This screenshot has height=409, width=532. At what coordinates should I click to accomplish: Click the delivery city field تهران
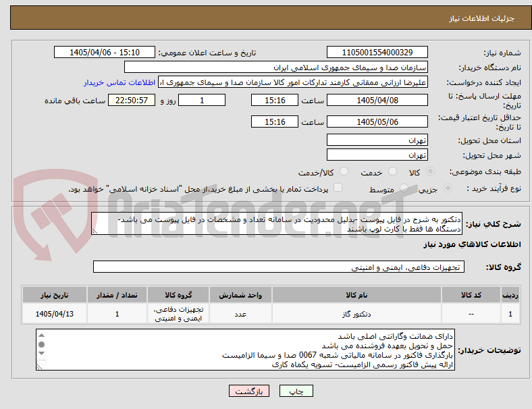pos(377,155)
